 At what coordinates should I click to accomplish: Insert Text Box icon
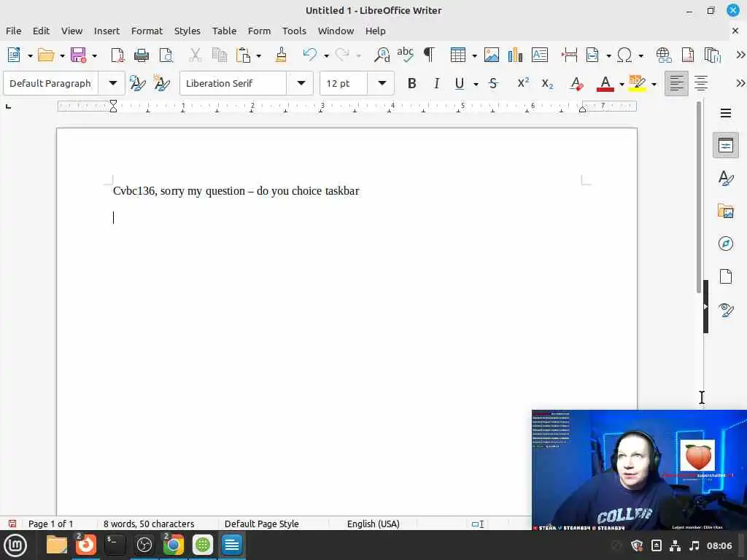(x=539, y=55)
